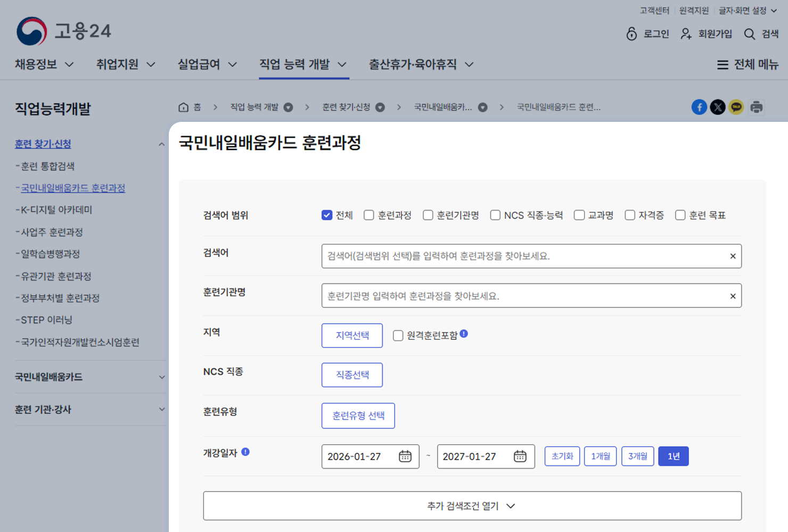Click the print icon
788x532 pixels.
(x=757, y=107)
